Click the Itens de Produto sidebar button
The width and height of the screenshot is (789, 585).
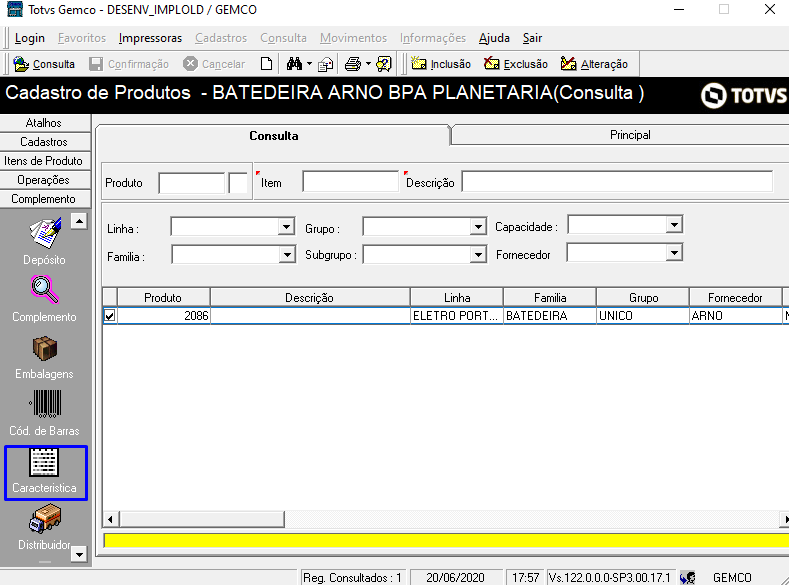point(44,161)
